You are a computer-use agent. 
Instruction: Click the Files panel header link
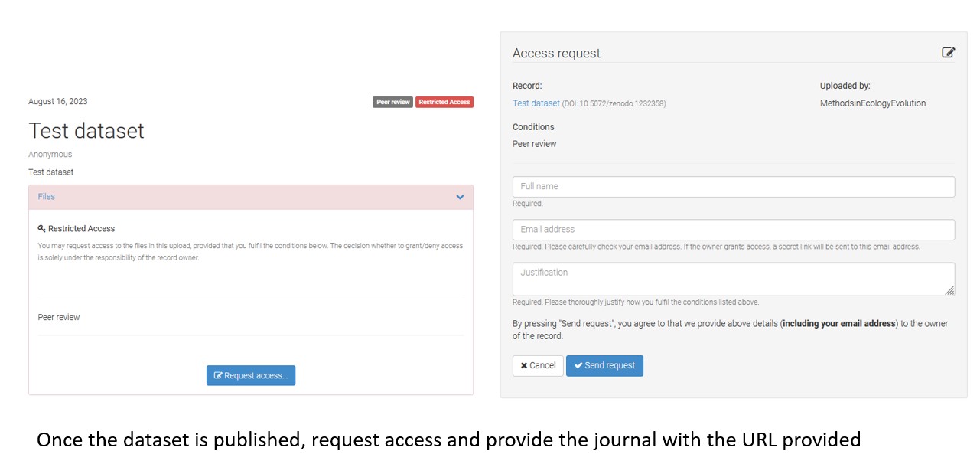pyautogui.click(x=47, y=197)
